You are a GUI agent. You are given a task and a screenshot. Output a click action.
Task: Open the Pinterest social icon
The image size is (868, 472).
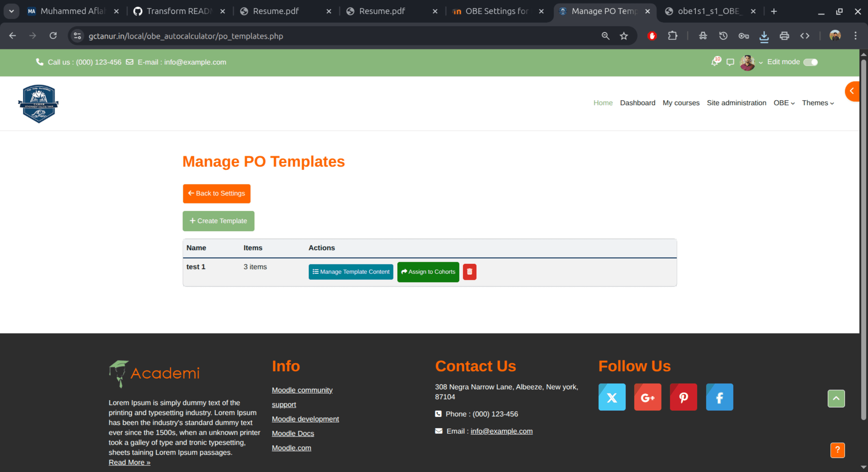point(683,397)
